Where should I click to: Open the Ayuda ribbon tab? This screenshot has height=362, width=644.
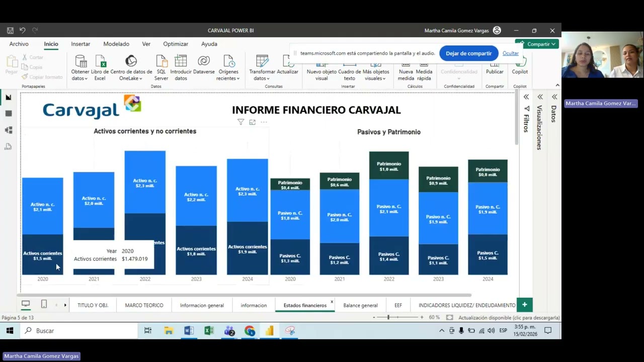pos(209,44)
